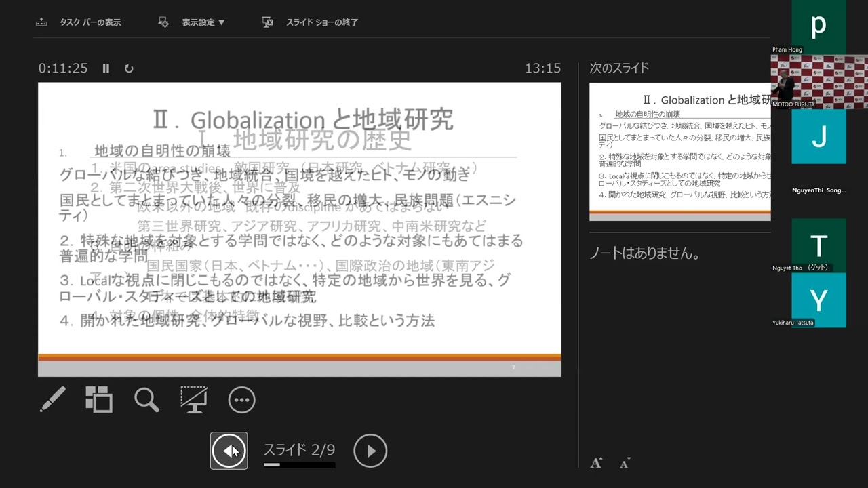Decrease the notes text size
Image resolution: width=868 pixels, height=488 pixels.
click(625, 463)
